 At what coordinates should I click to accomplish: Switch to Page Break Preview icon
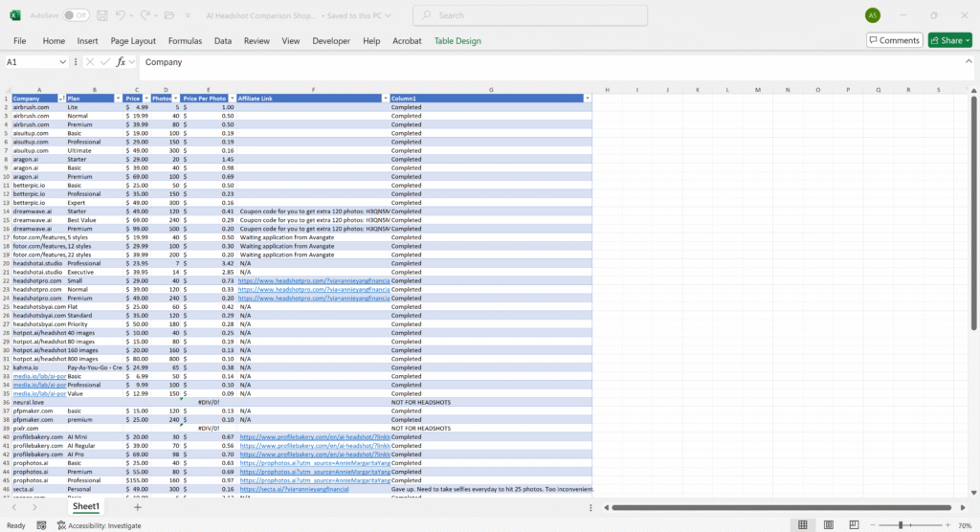click(854, 525)
